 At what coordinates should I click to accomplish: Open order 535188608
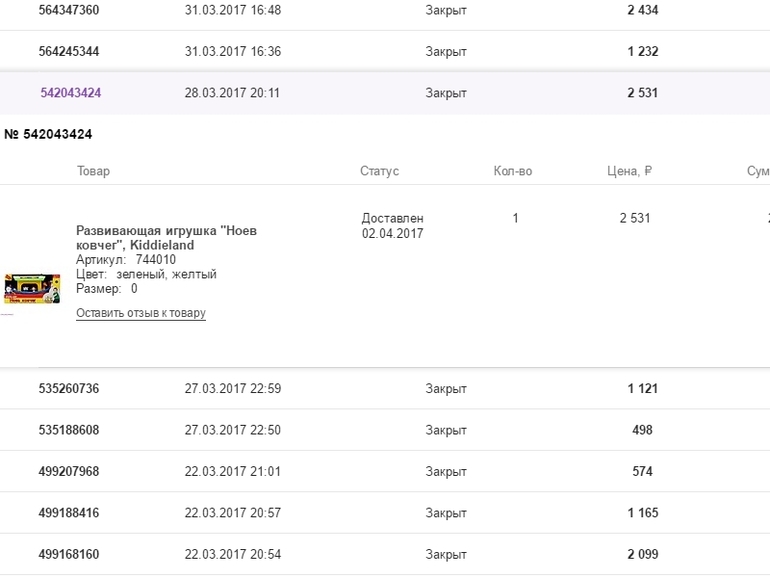(68, 430)
